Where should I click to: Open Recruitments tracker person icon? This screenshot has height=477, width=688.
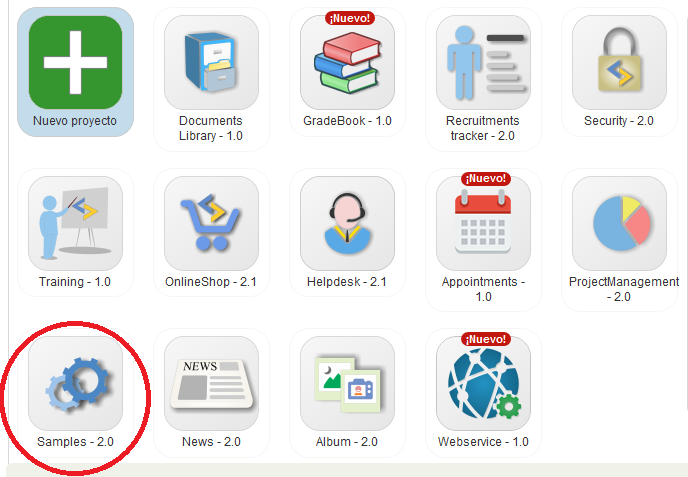pyautogui.click(x=483, y=62)
